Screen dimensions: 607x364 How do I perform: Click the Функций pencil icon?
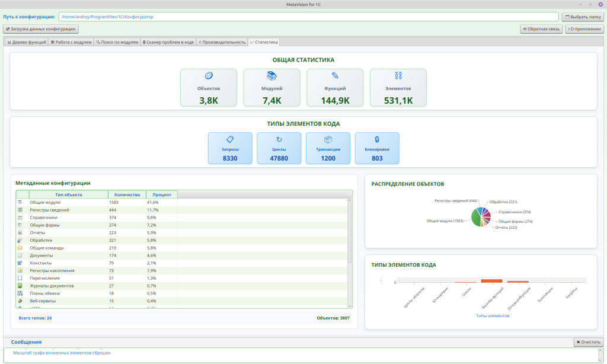[x=335, y=75]
